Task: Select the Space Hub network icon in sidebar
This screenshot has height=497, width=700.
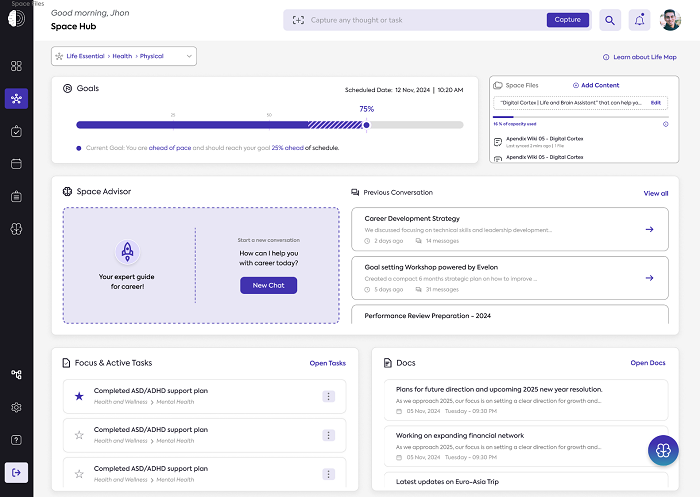Action: tap(16, 99)
